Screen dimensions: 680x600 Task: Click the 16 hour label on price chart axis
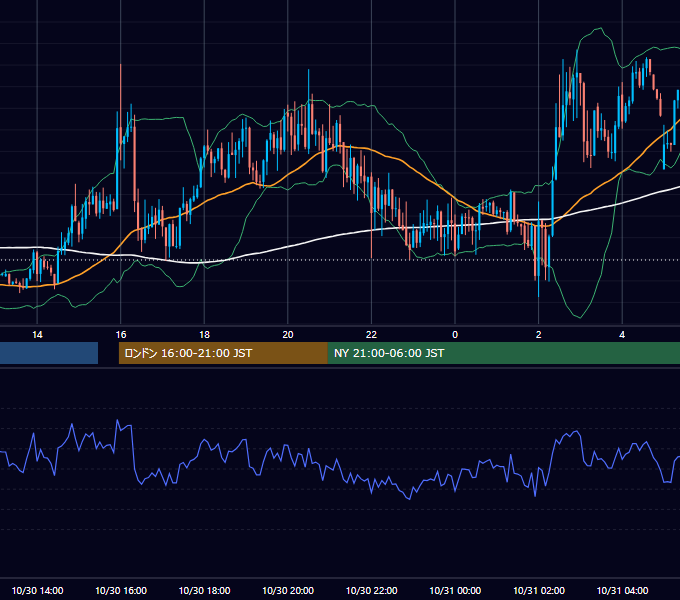[121, 335]
